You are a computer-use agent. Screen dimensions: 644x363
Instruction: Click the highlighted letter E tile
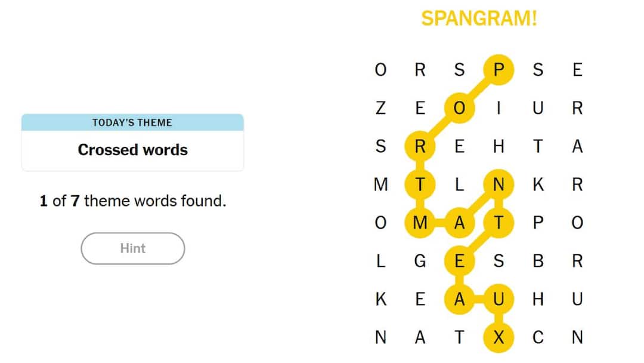459,262
